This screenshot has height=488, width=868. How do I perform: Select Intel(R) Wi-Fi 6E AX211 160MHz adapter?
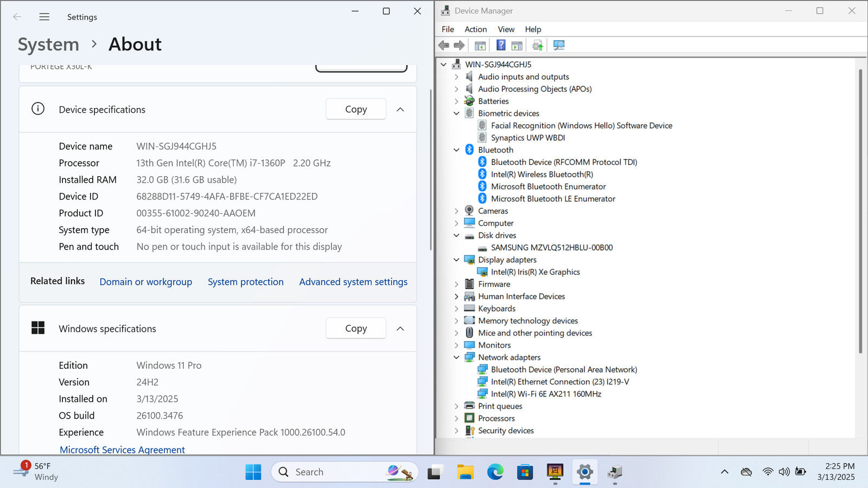click(x=546, y=394)
